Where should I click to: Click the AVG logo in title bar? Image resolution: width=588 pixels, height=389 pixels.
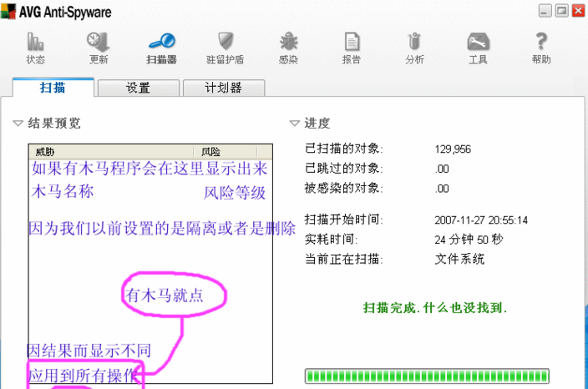8,11
